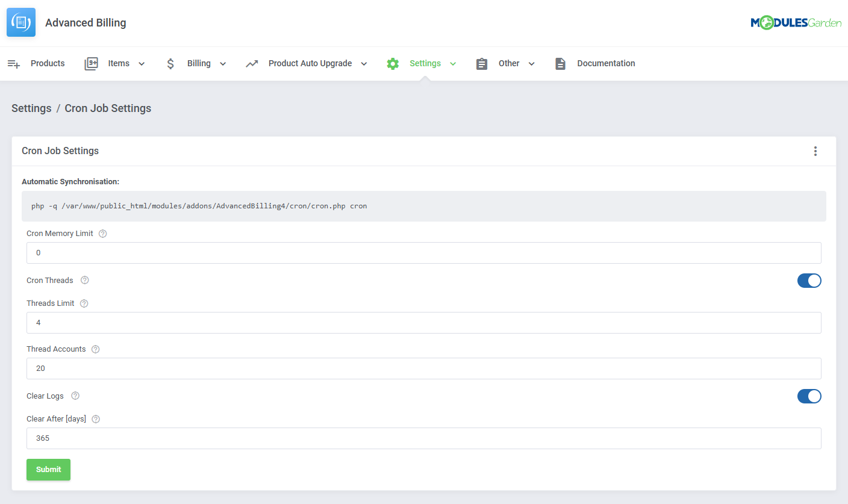Click the Other clipboard icon

point(482,64)
